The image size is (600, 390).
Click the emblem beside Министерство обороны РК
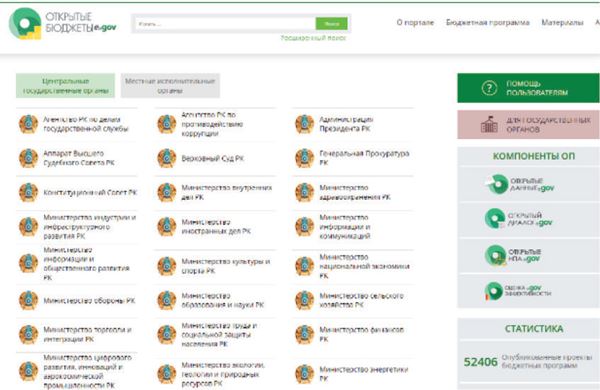(x=29, y=300)
